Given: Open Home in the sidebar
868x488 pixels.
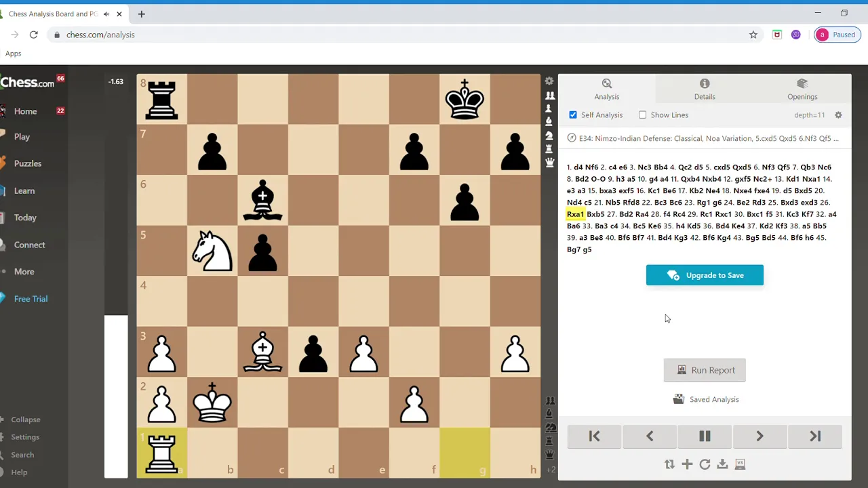Looking at the screenshot, I should (26, 111).
